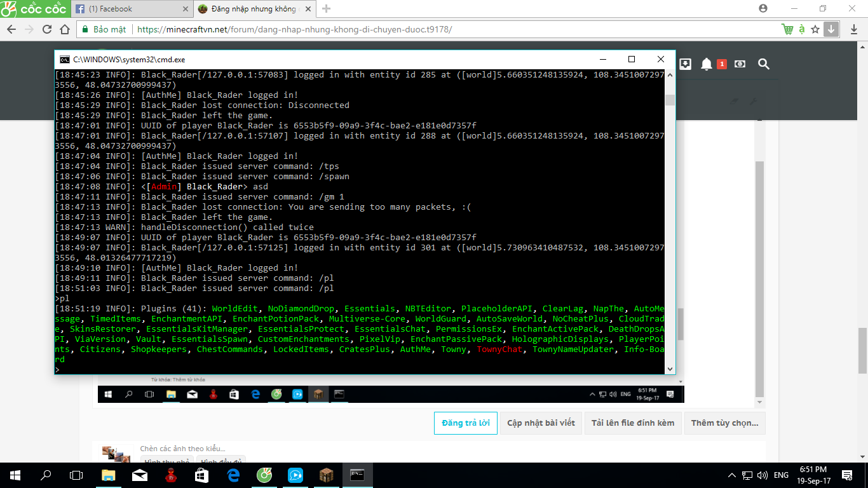Open Task View on the taskbar
Screen dimensions: 868x488
pos(76,475)
